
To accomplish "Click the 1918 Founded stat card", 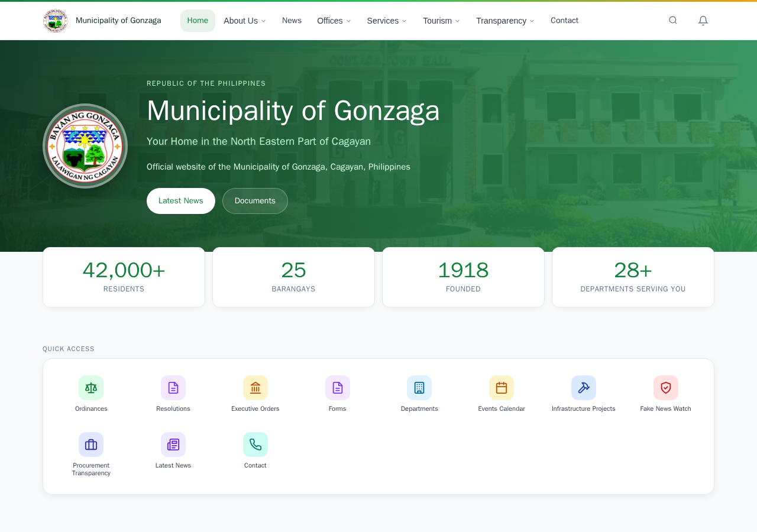I will [463, 277].
